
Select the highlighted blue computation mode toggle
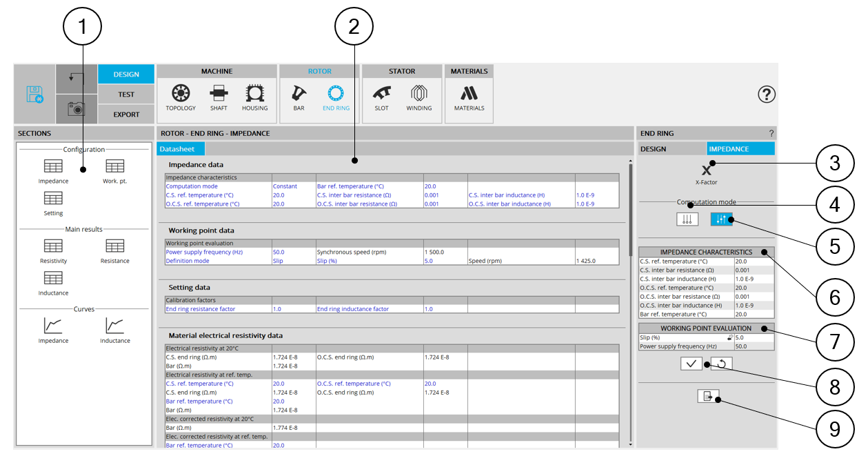tap(721, 219)
